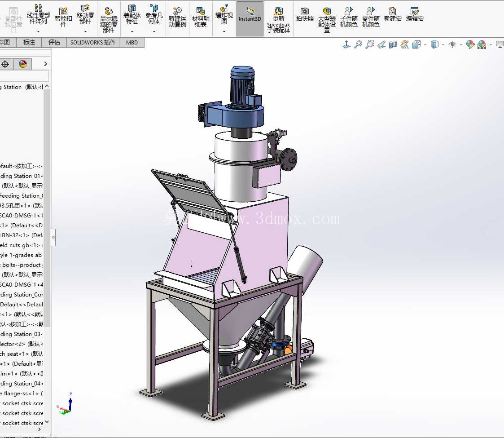Viewport: 504px width, 438px height.
Task: Toggle Hide/Show Items eye icon
Action: [452, 45]
